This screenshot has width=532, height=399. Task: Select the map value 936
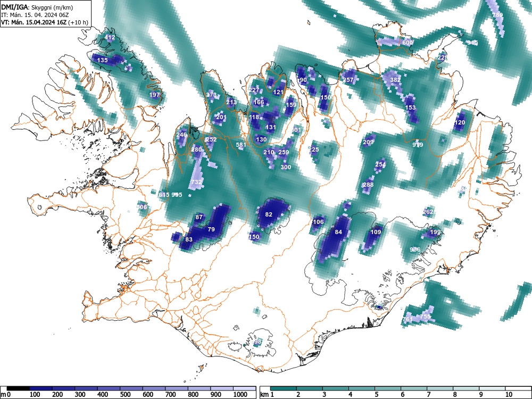[415, 250]
